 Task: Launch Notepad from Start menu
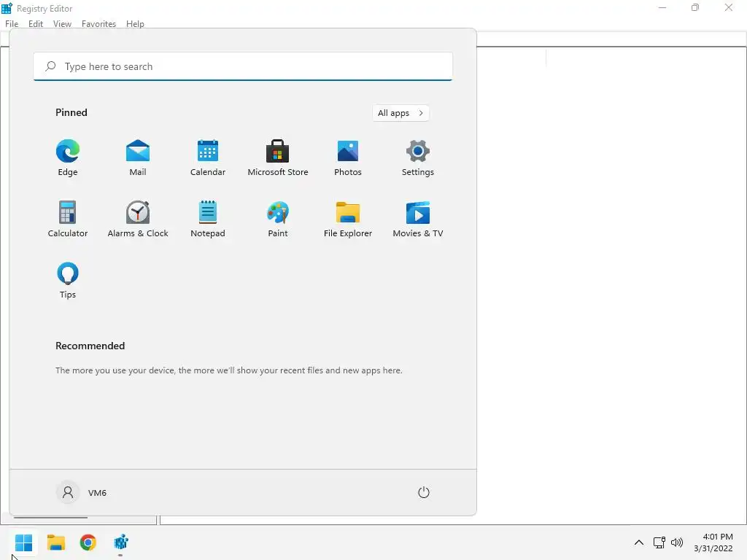[208, 219]
